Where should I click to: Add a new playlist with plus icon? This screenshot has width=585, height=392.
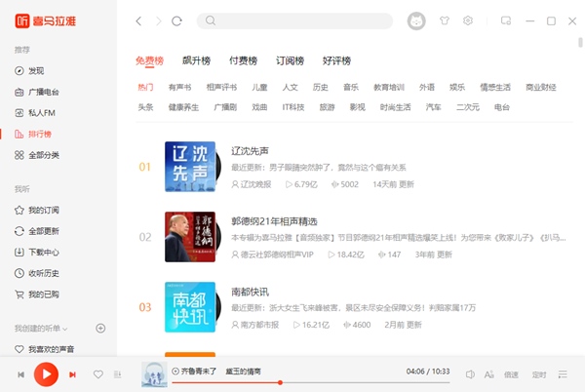tap(100, 328)
